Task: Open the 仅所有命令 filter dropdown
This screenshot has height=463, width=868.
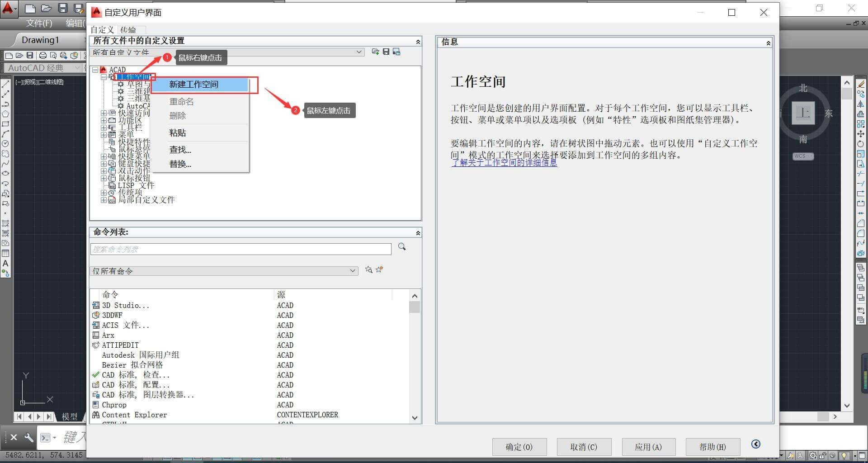Action: click(x=224, y=271)
